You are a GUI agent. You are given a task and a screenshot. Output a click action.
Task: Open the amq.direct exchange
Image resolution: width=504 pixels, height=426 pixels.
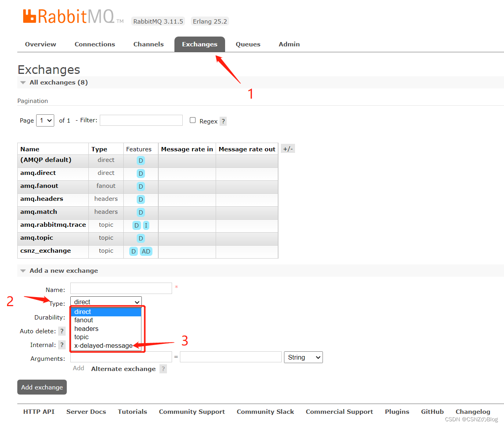pyautogui.click(x=38, y=173)
